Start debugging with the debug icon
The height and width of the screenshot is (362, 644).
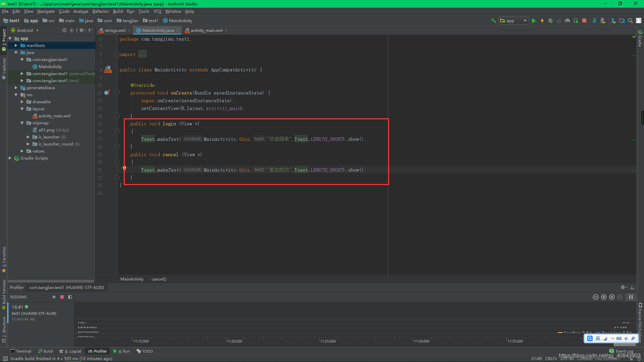550,21
